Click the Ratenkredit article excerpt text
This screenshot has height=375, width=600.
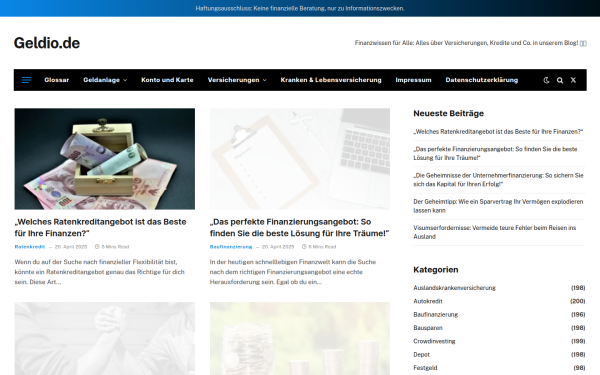tap(99, 272)
